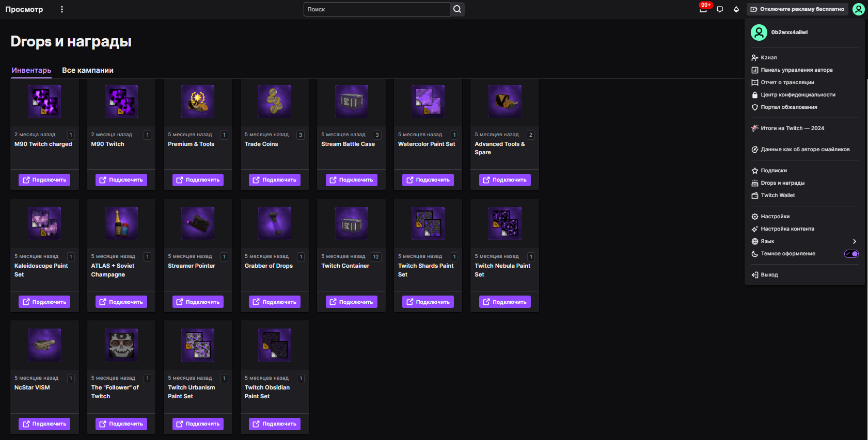The image size is (868, 440).
Task: Open the notifications inbox with 99+ badge
Action: click(x=703, y=9)
